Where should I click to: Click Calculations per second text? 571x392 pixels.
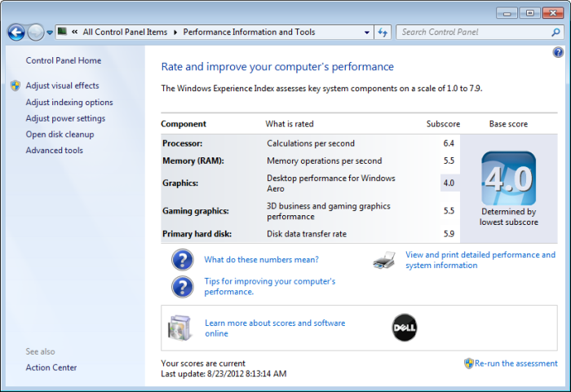click(311, 143)
